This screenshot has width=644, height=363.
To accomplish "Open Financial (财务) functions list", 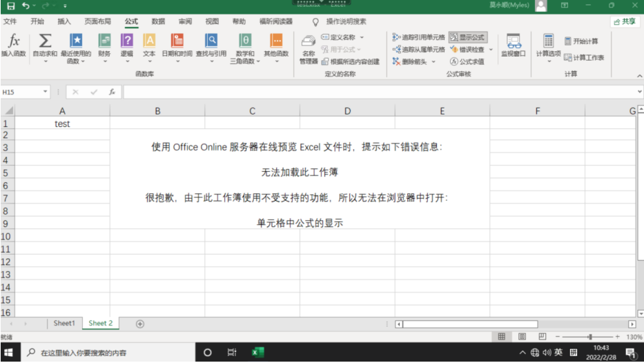I will (x=104, y=48).
